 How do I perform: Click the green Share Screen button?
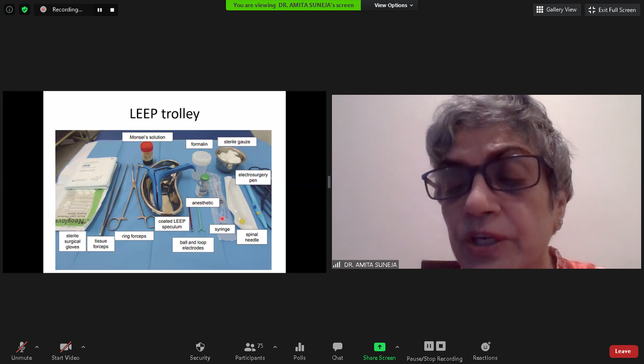[379, 351]
